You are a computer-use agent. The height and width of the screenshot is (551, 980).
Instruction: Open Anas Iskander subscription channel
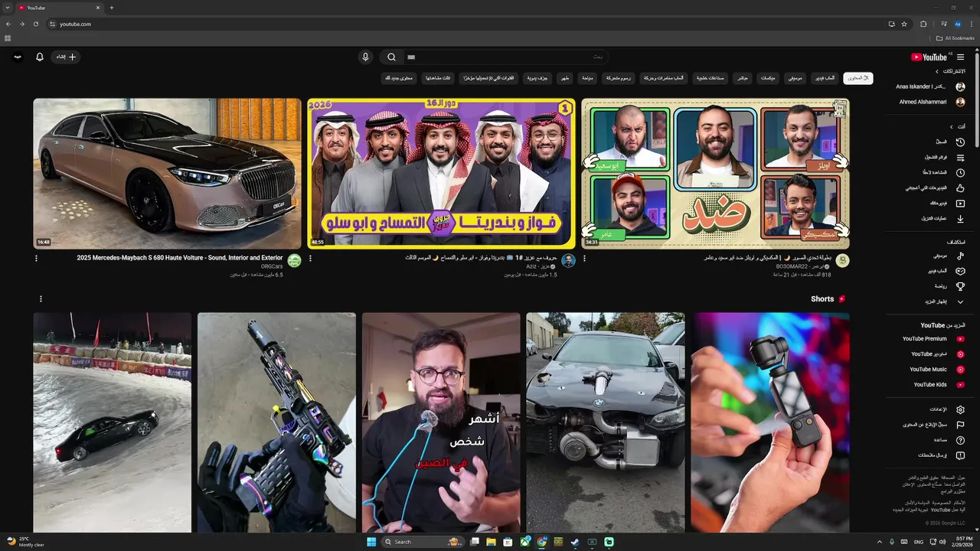929,86
